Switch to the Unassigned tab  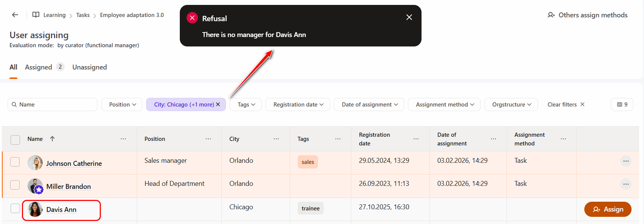[90, 67]
